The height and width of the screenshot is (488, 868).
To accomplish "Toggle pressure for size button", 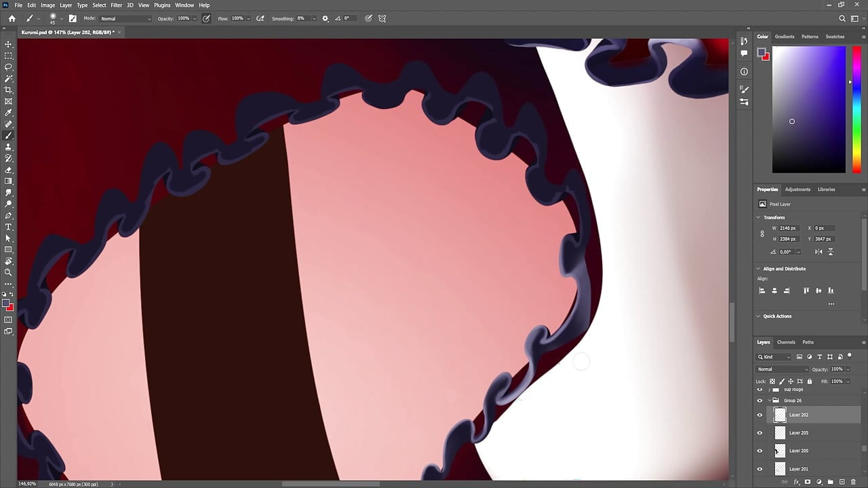I will pos(368,18).
